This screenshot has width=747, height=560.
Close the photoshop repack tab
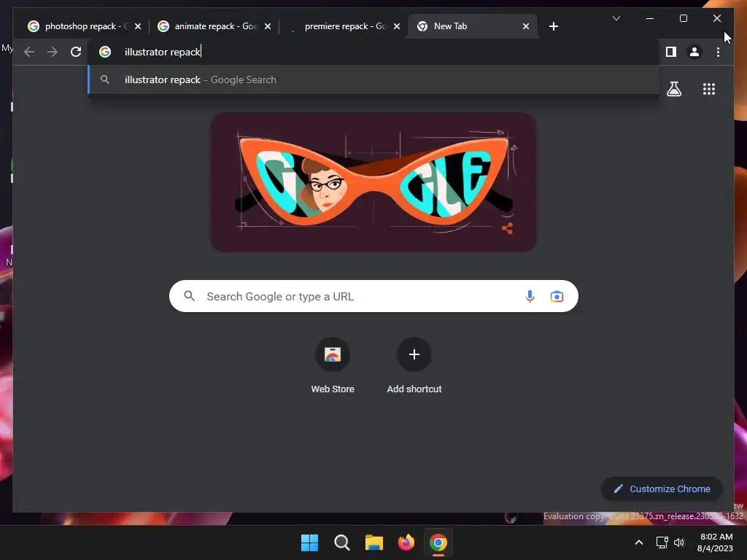(138, 26)
